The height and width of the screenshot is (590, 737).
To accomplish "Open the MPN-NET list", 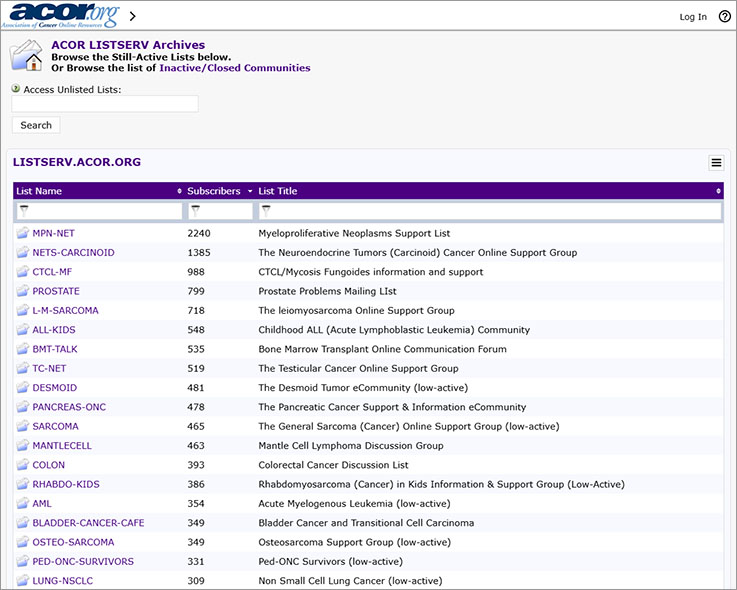I will click(53, 233).
